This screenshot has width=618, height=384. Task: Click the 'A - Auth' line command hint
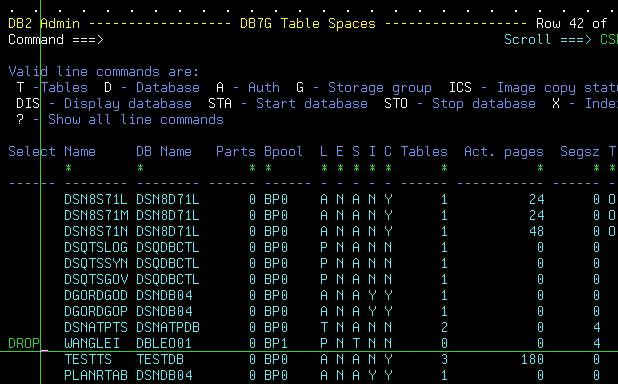point(248,88)
